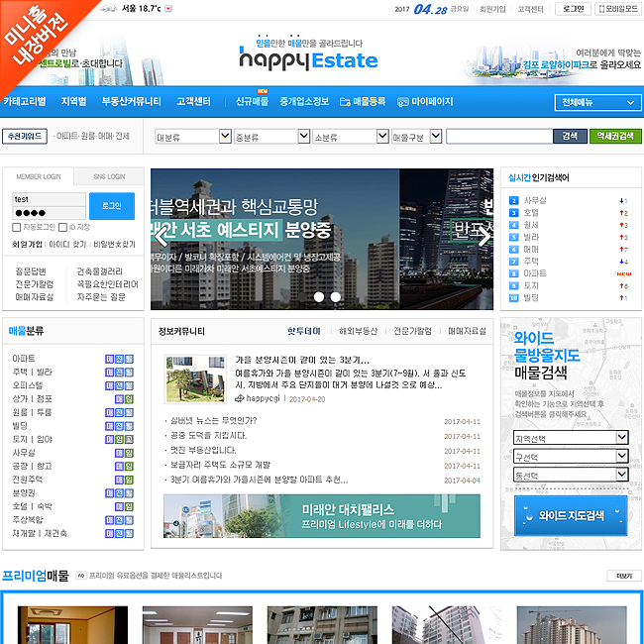The image size is (644, 644).
Task: Click the password field in login box
Action: [49, 213]
